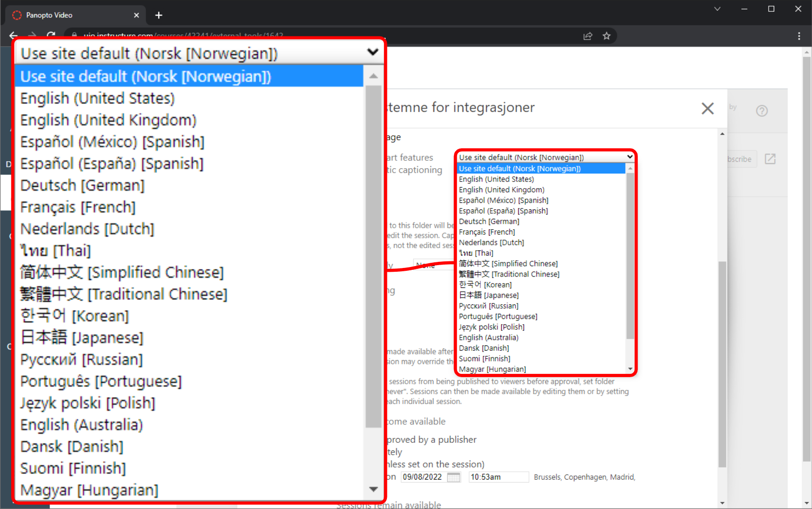Go back to the previous page
The height and width of the screenshot is (509, 812).
tap(13, 35)
